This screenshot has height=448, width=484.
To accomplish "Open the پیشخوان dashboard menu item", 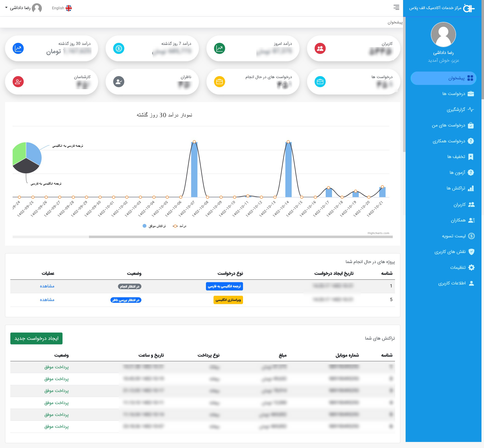I will click(x=443, y=78).
